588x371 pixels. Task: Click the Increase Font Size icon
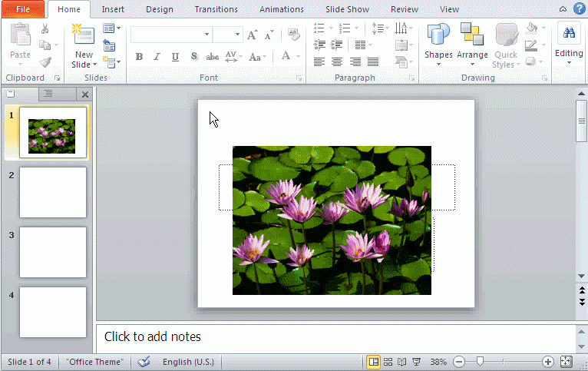coord(252,35)
